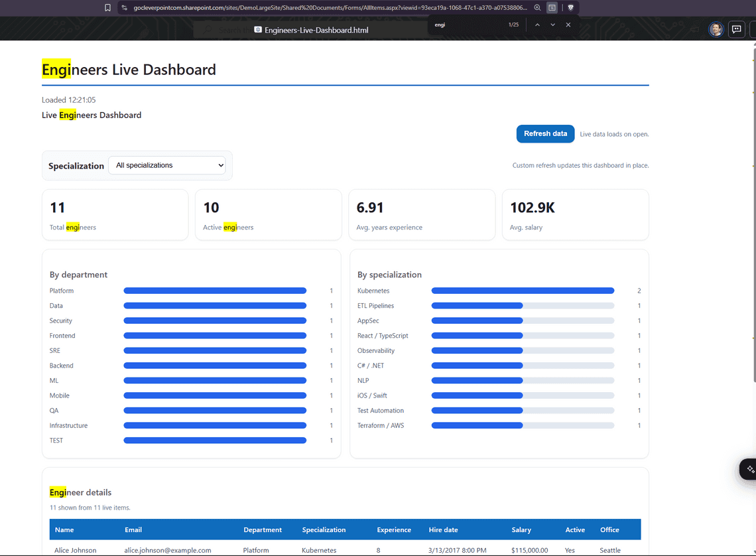Click the Avg. years experience card
756x556 pixels.
422,214
